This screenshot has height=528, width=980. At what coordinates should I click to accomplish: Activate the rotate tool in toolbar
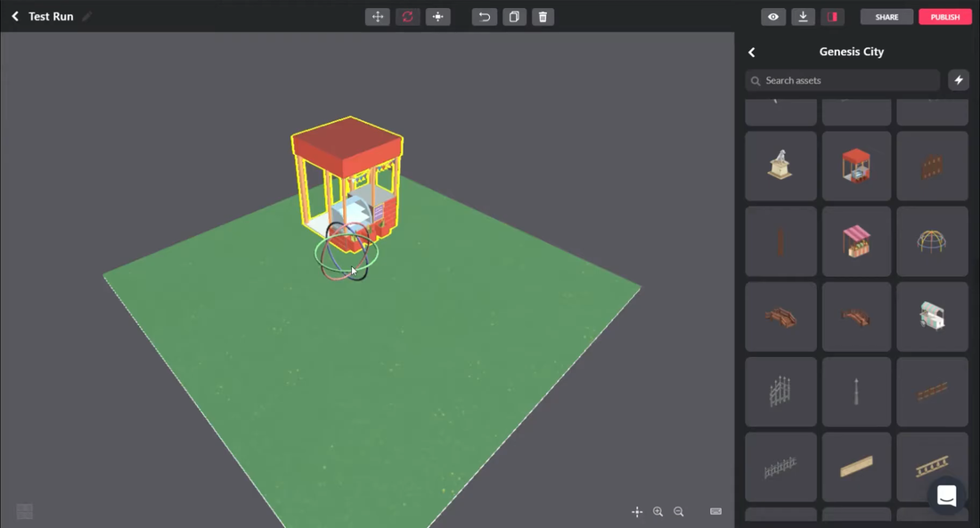click(x=408, y=17)
